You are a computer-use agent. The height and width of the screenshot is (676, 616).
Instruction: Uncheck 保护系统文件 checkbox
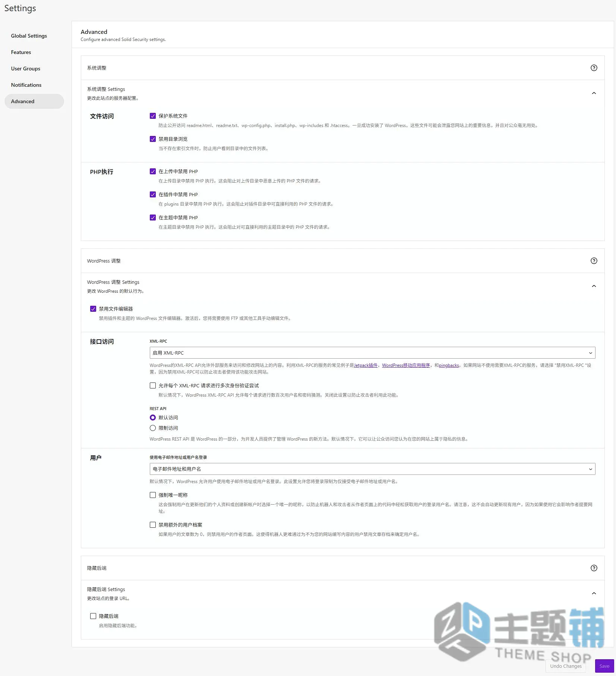(x=153, y=116)
